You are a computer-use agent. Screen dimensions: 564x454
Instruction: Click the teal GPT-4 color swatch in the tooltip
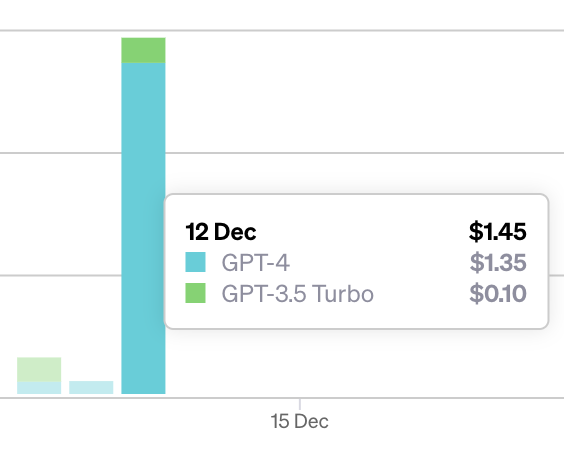(x=195, y=262)
